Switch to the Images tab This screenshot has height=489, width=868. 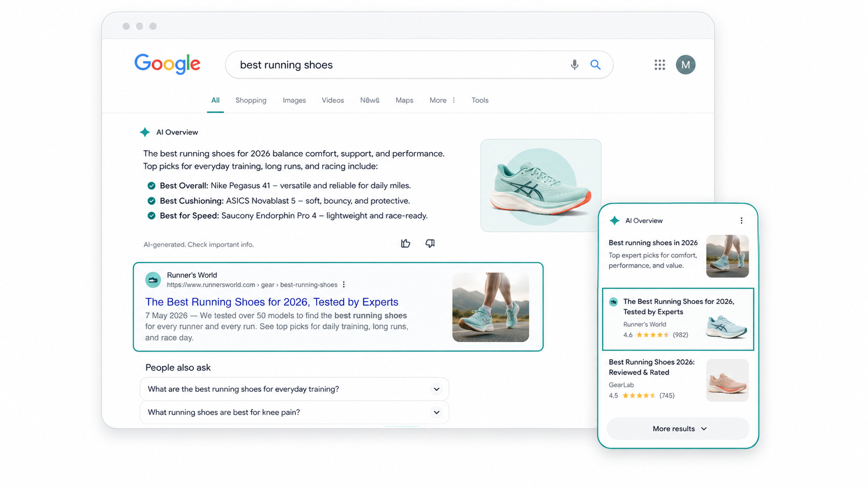coord(294,100)
